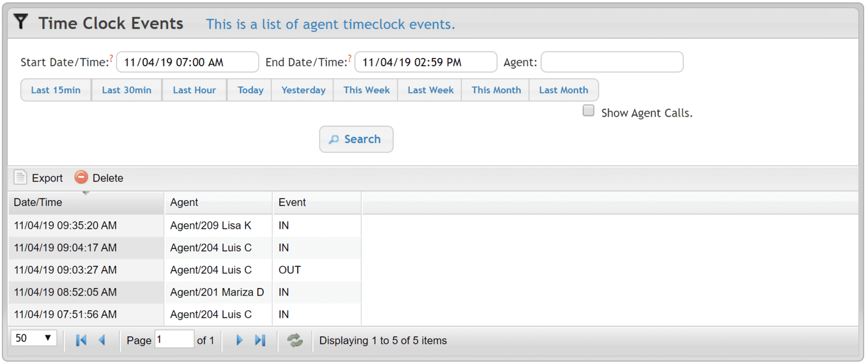Open the 50 page size dropdown
Image resolution: width=868 pixels, height=364 pixels.
click(34, 338)
